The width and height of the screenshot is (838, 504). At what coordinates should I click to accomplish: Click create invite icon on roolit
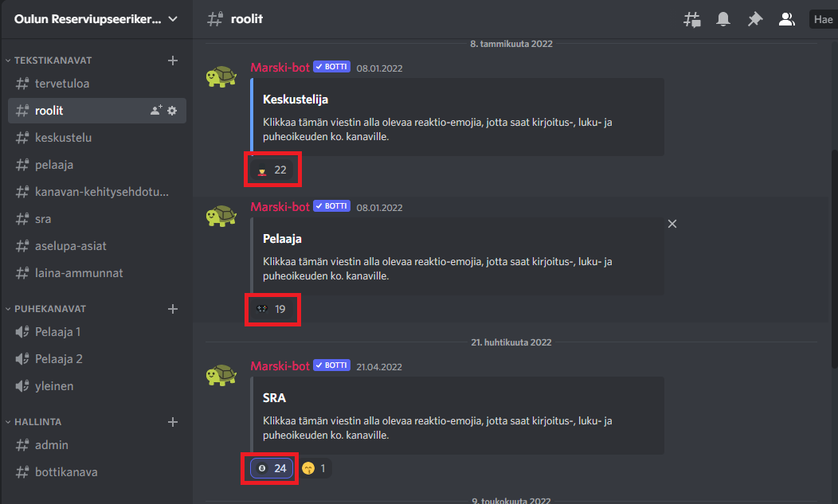click(156, 111)
